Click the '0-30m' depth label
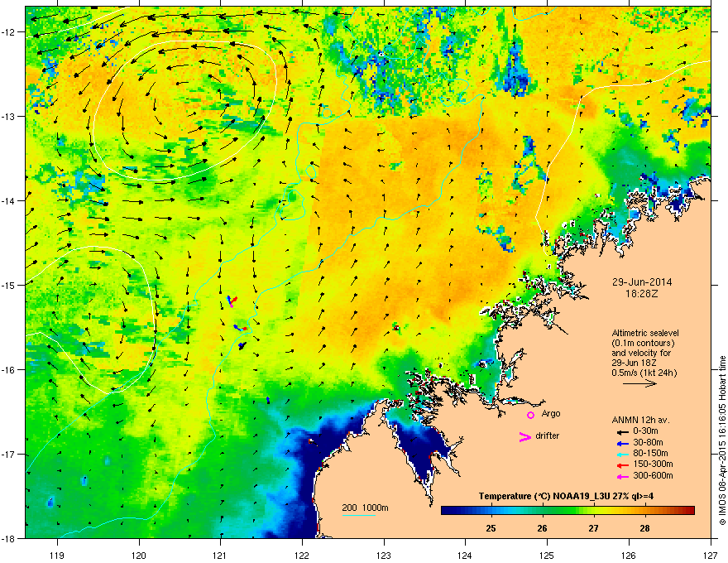The width and height of the screenshot is (728, 563). tap(645, 431)
